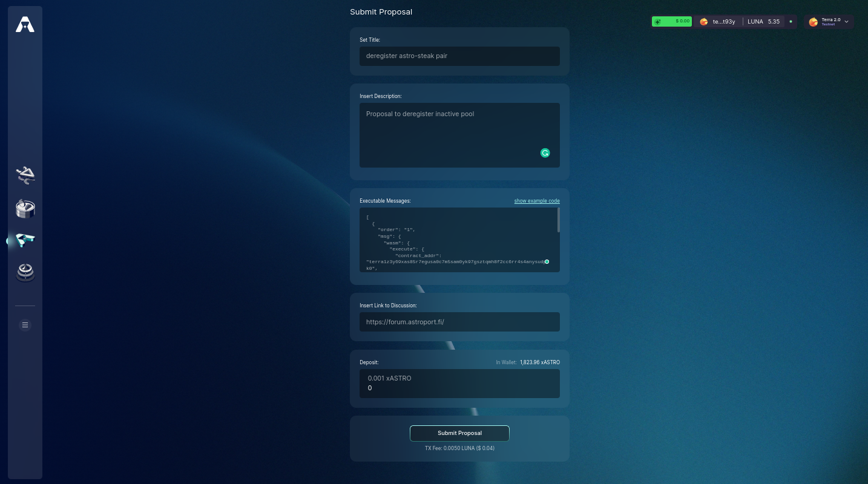Click the Grammarly icon in the description box
Screen dimensions: 868x484
(545, 153)
